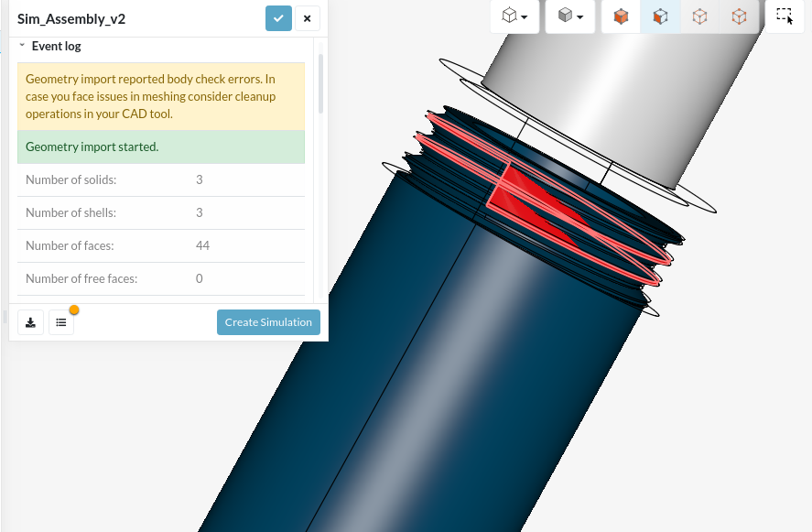
Task: Download the geometry with the download icon
Action: (x=30, y=322)
